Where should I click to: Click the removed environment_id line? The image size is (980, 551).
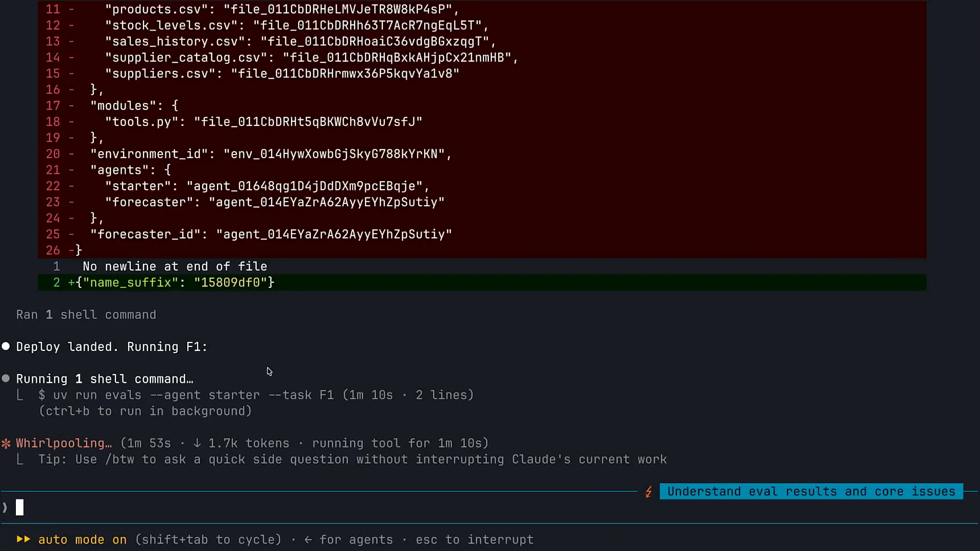tap(482, 154)
